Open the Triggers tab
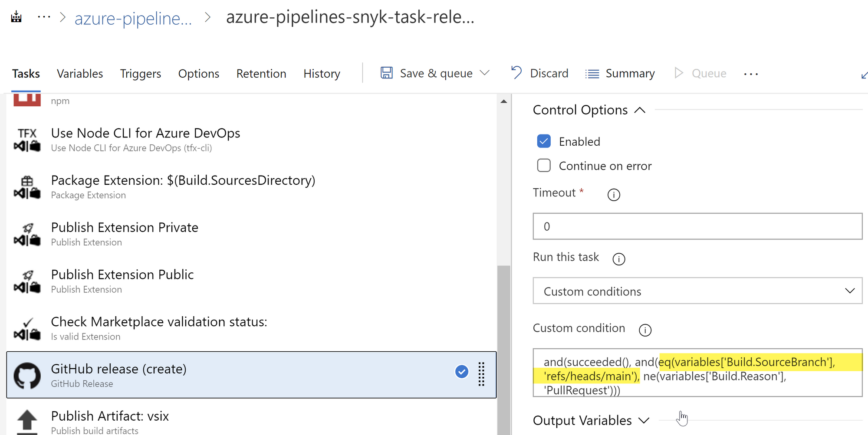 [140, 74]
